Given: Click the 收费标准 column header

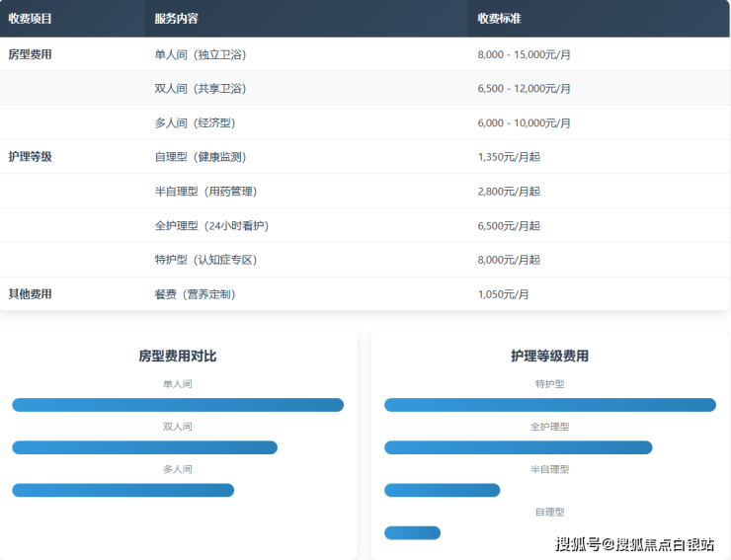Looking at the screenshot, I should pos(499,19).
